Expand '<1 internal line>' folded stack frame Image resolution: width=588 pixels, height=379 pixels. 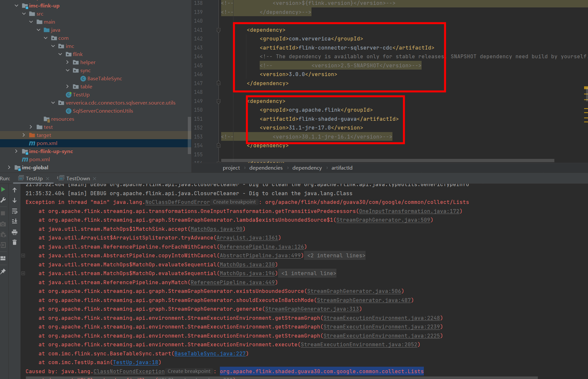tap(309, 273)
